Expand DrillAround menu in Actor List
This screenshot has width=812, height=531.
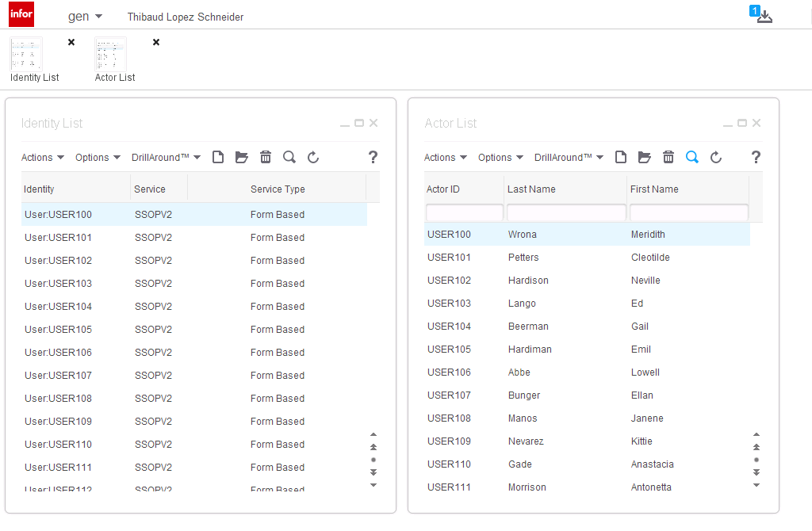(x=569, y=158)
